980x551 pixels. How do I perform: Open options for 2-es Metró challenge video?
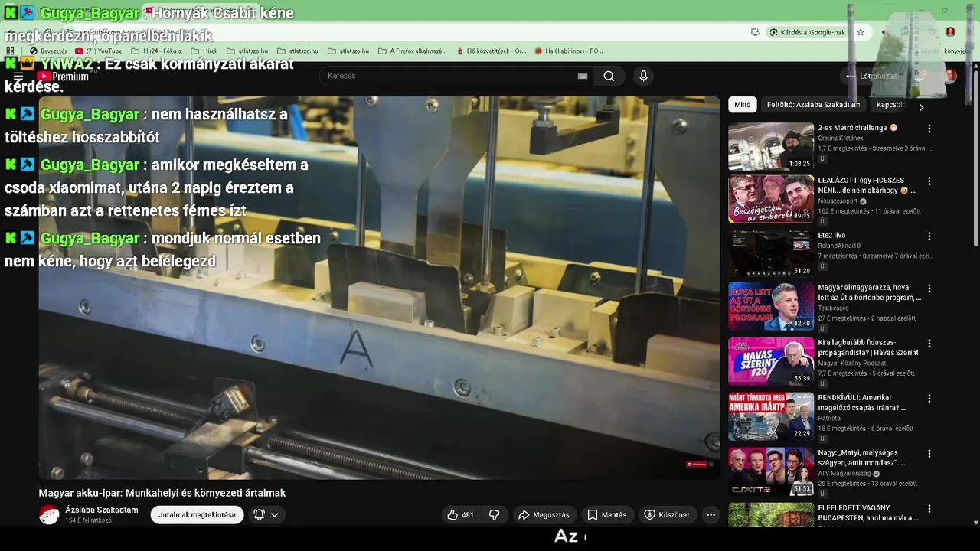pos(929,129)
